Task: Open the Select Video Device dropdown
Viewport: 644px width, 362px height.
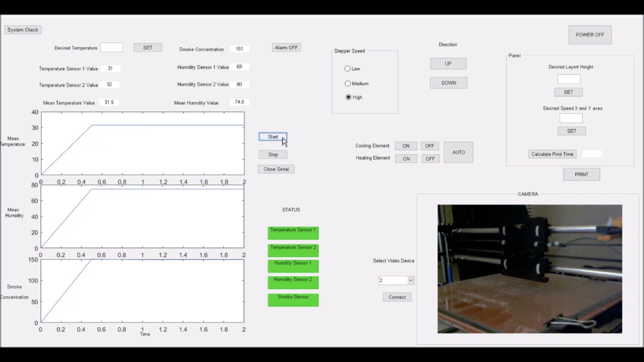Action: tap(396, 280)
